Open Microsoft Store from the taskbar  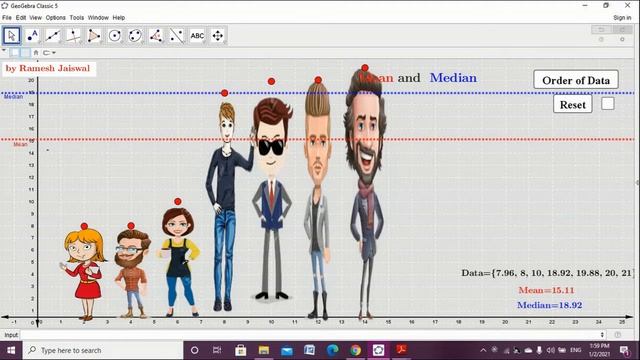pyautogui.click(x=240, y=350)
